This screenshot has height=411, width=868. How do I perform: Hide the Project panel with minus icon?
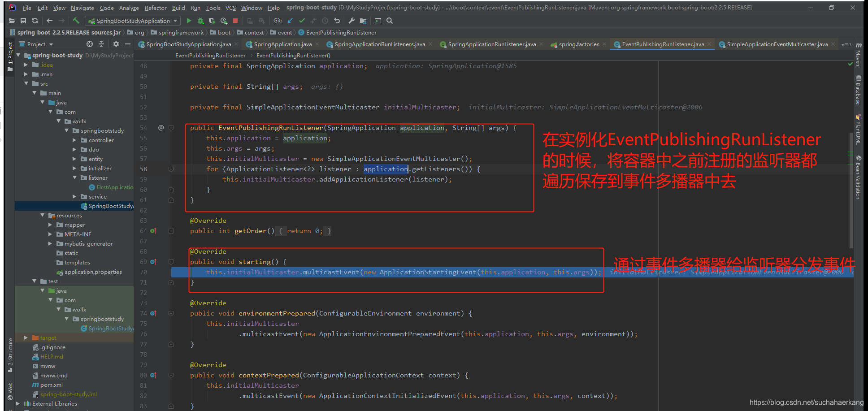[x=128, y=44]
